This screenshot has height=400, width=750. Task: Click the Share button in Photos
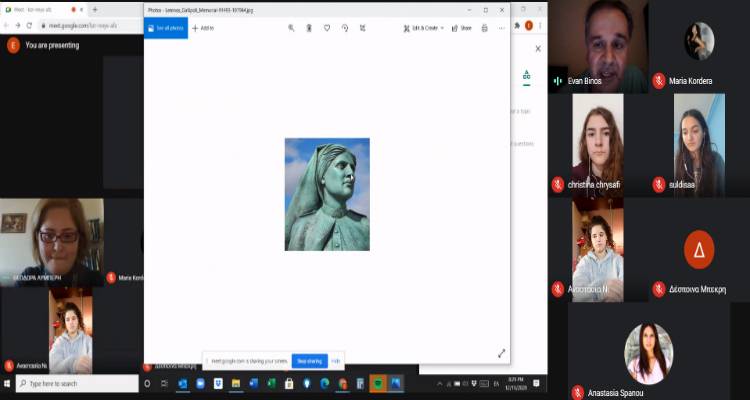coord(462,28)
